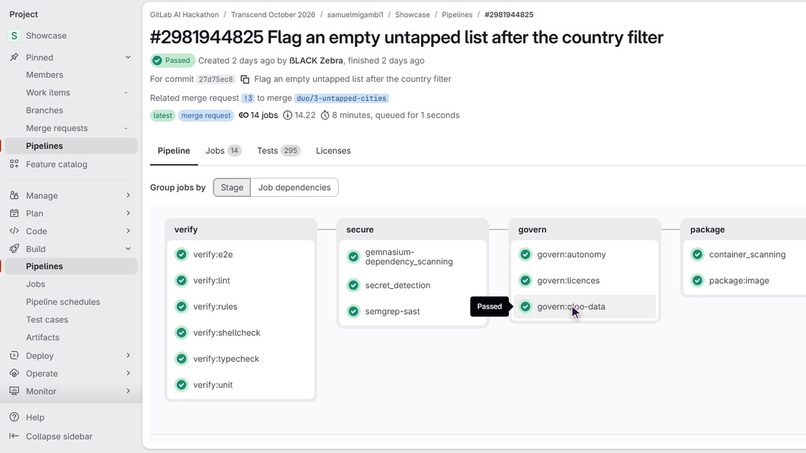The height and width of the screenshot is (453, 806).
Task: Click the verify:rules passed status icon
Action: 181,306
